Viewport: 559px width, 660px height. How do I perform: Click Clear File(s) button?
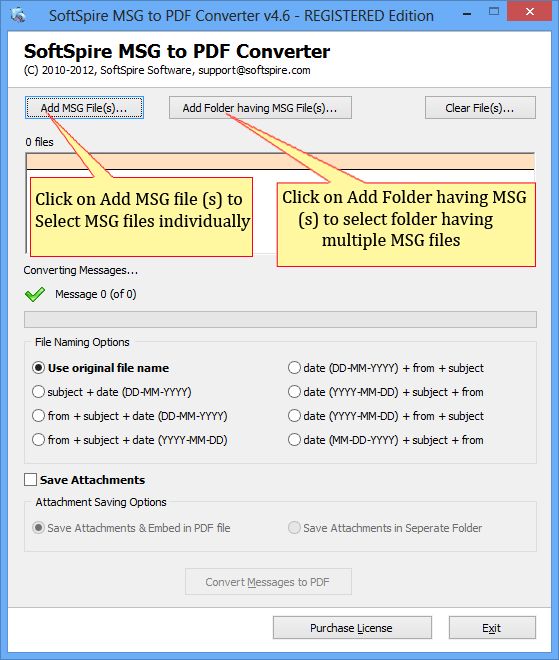click(x=480, y=108)
